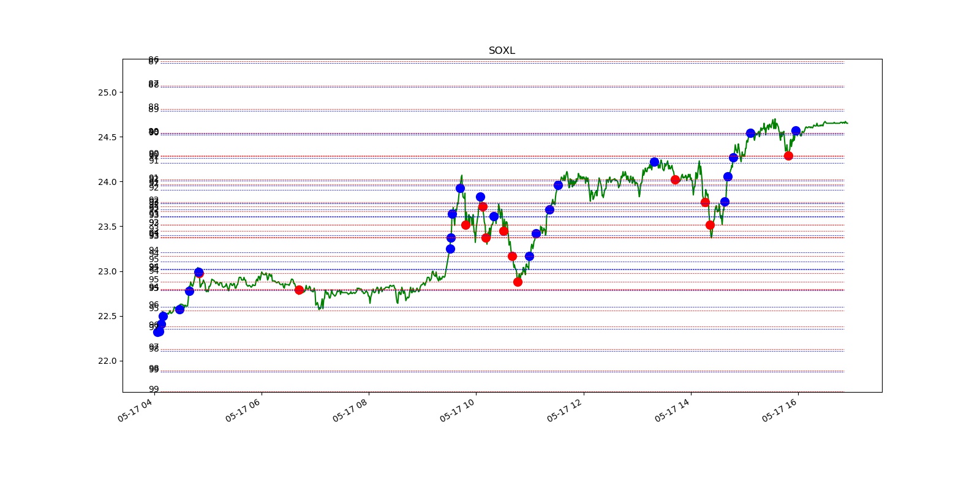Click the last blue marker near 24.57 at 16:00
Image resolution: width=980 pixels, height=490 pixels.
[796, 131]
